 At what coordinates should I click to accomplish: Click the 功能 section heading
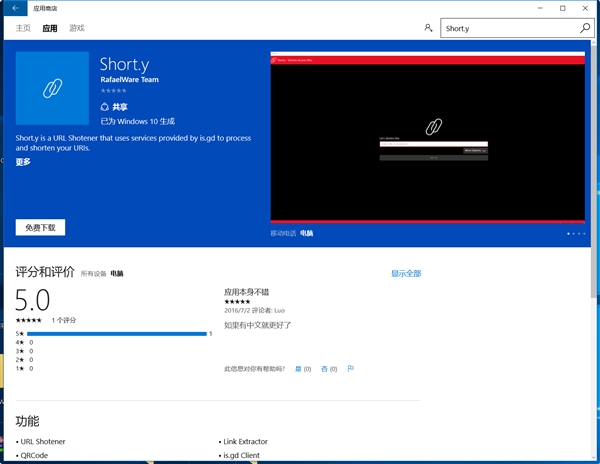coord(28,421)
